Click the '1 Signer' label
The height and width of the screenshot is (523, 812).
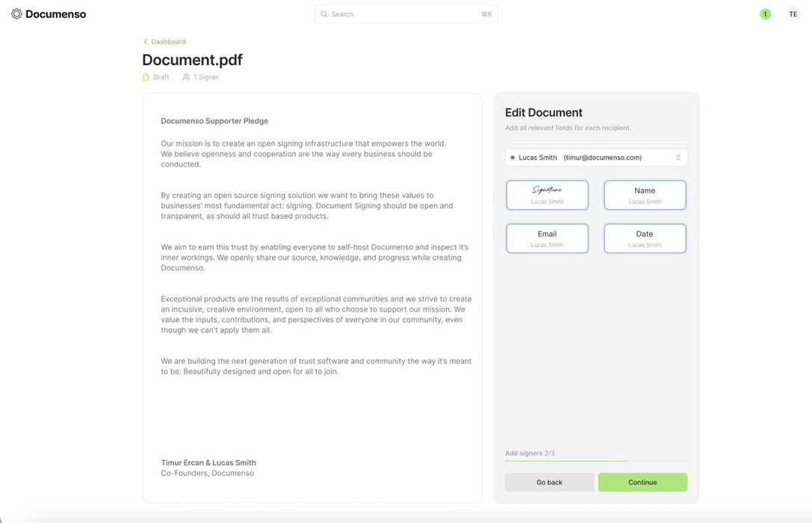(206, 77)
